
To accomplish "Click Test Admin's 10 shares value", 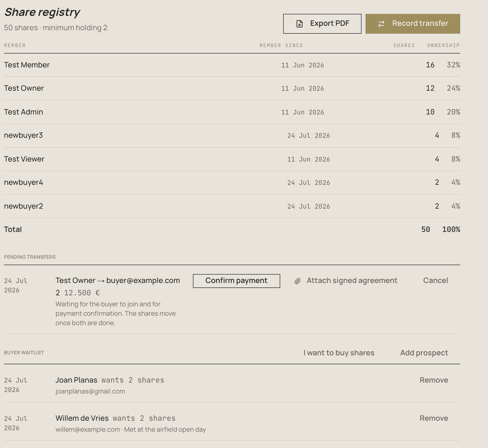I will [430, 112].
